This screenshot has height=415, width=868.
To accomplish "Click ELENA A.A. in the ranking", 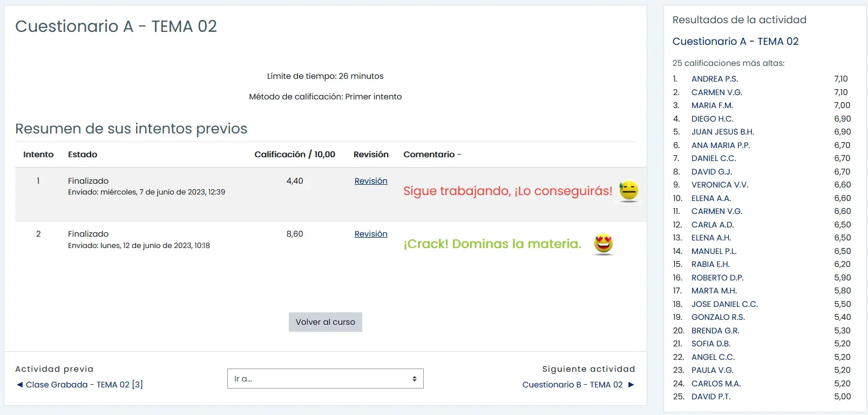I will coord(711,198).
